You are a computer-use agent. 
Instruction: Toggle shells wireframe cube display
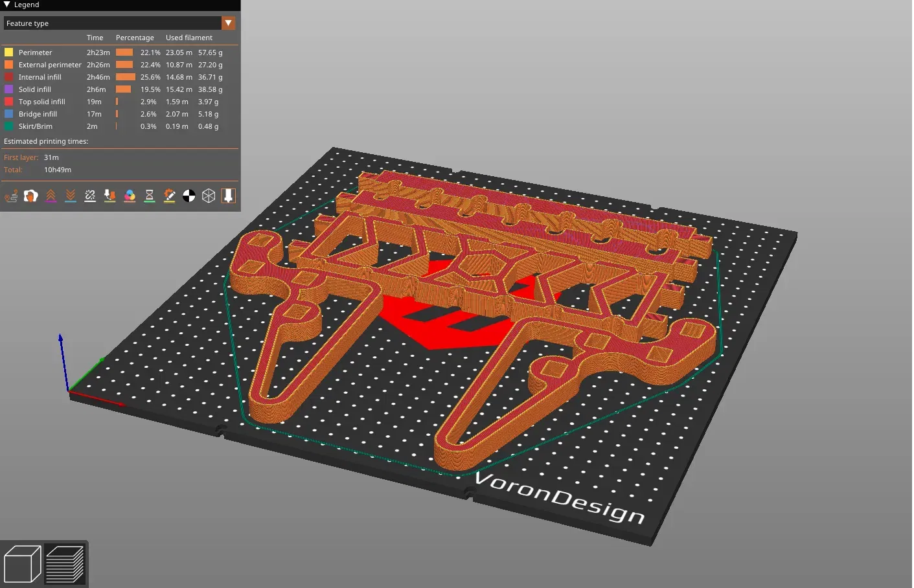coord(209,196)
